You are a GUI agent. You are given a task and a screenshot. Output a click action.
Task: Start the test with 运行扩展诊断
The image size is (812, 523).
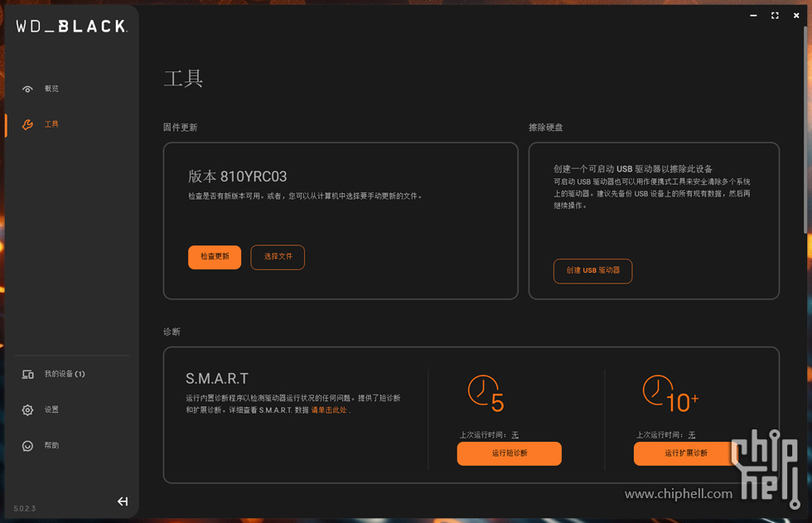686,453
